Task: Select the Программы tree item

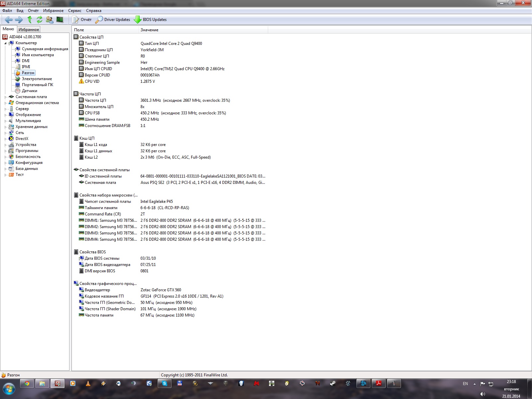Action: 27,151
